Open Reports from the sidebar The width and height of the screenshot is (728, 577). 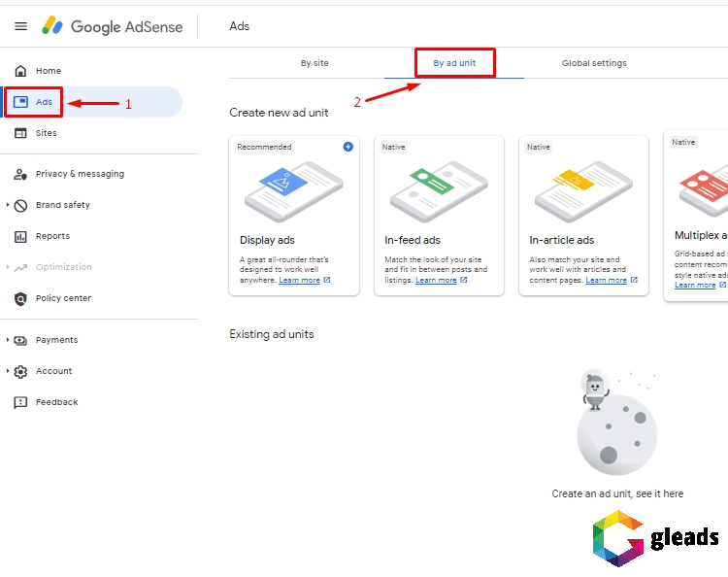(x=52, y=236)
